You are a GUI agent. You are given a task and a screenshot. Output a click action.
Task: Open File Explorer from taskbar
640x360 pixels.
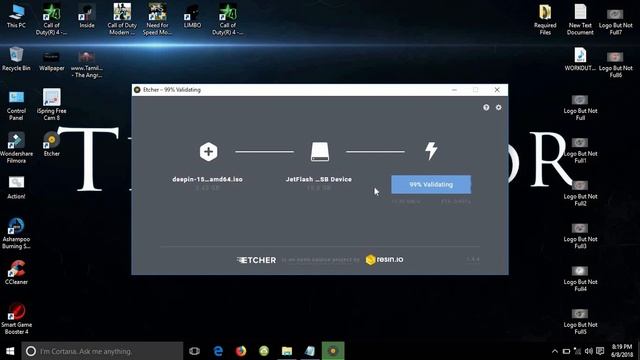(x=287, y=351)
